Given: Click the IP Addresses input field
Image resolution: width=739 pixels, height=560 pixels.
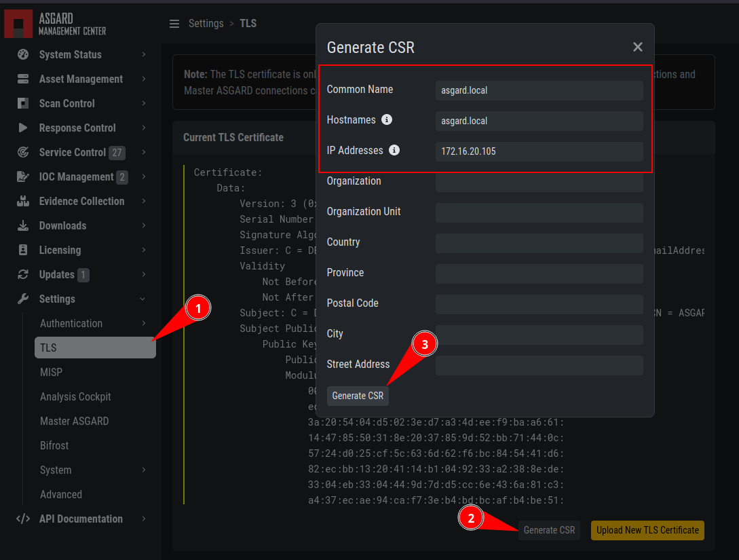Looking at the screenshot, I should pos(539,151).
